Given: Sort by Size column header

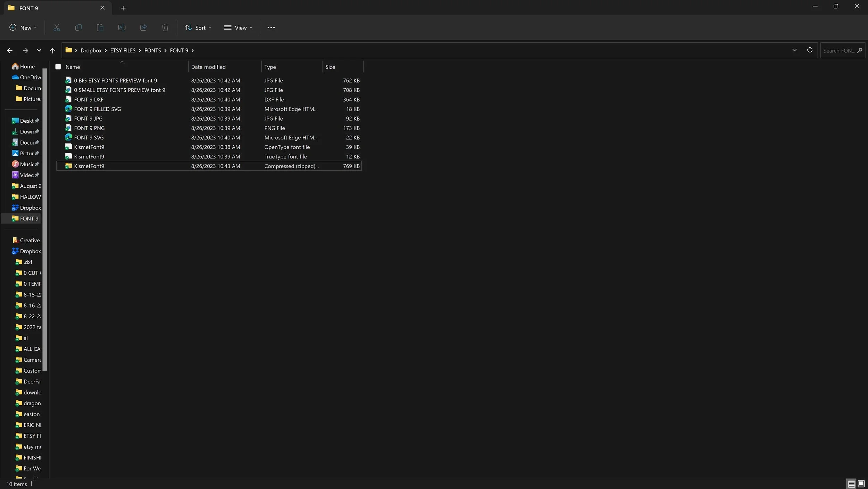Looking at the screenshot, I should point(343,67).
